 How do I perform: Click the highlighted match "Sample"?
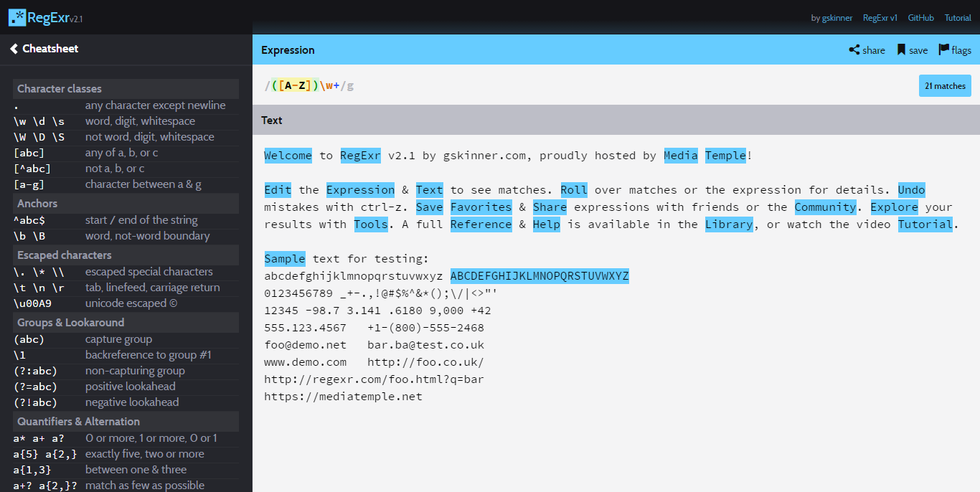(285, 259)
